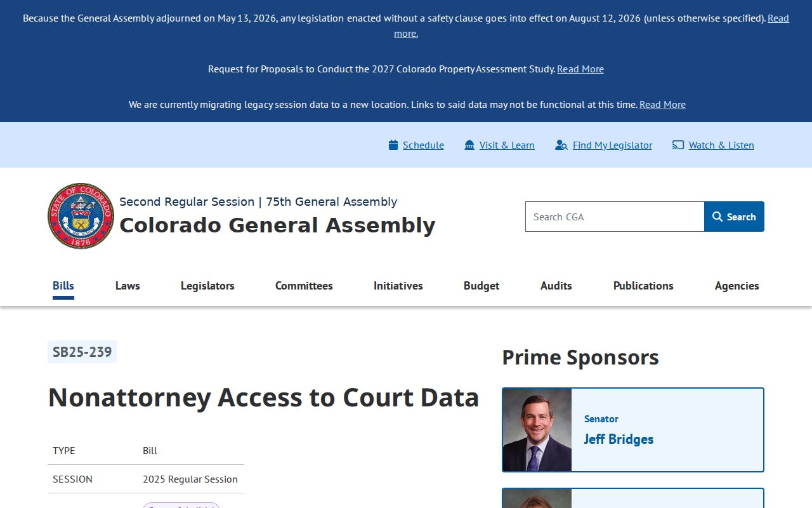Click the Search CGA input field
This screenshot has height=508, width=812.
(x=615, y=217)
